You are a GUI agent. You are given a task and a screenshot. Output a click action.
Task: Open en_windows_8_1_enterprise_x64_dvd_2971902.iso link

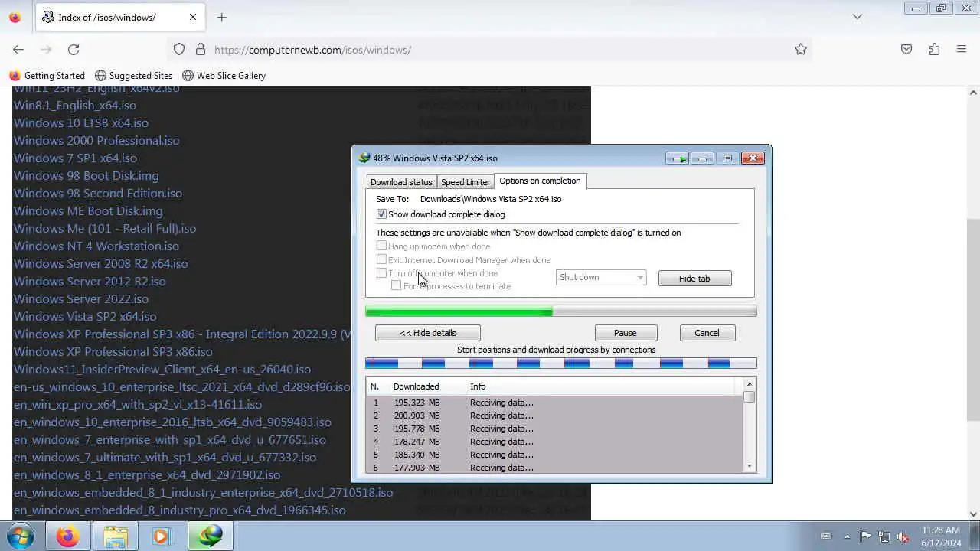147,474
